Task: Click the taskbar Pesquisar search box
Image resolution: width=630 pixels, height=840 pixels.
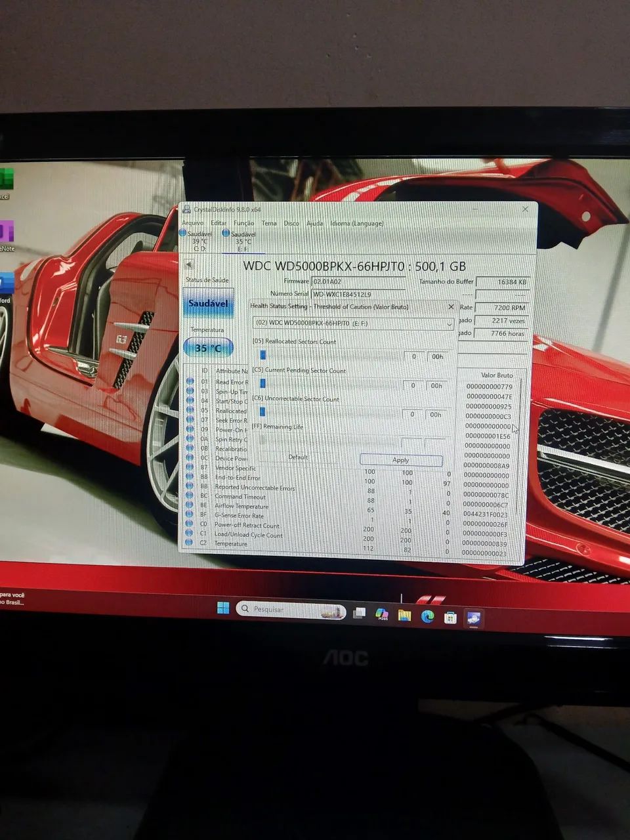Action: point(291,610)
